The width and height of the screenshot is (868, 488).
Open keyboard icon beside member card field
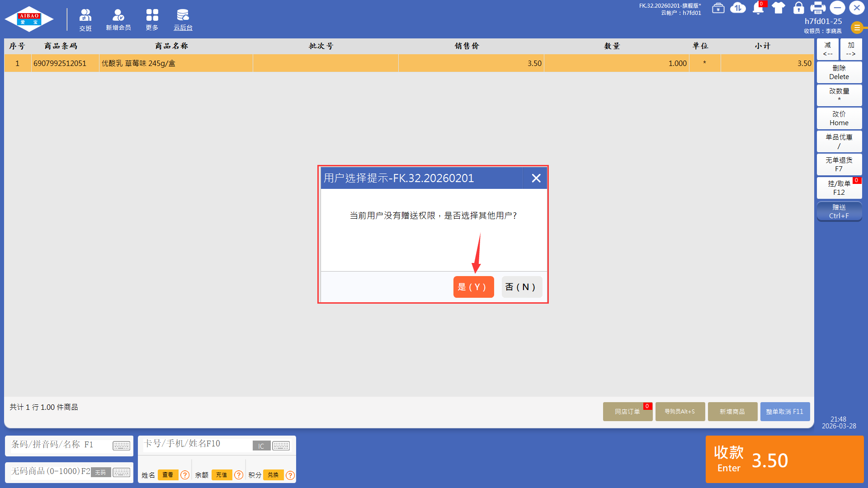click(281, 446)
